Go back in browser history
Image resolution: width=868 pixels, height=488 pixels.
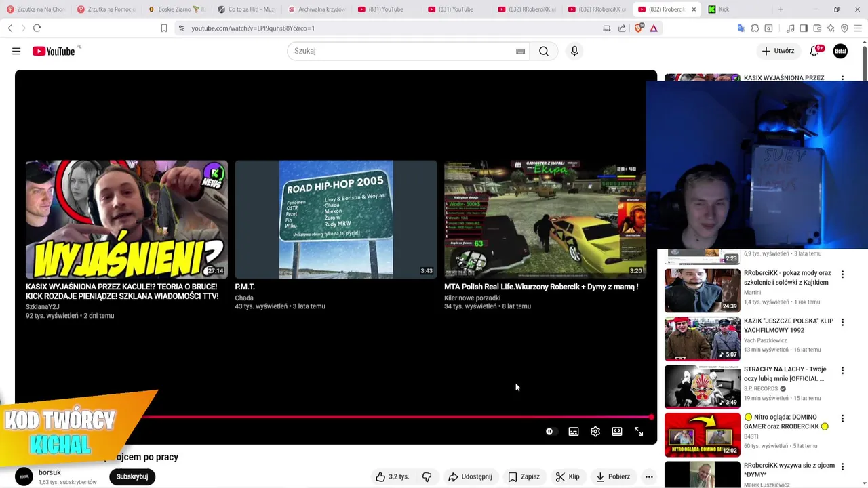(9, 28)
